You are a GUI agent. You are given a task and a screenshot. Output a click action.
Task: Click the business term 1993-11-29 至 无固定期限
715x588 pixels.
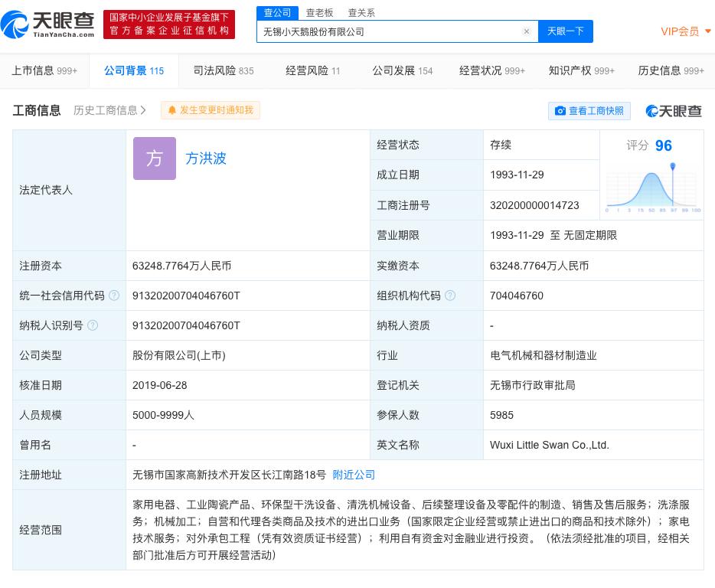point(553,235)
